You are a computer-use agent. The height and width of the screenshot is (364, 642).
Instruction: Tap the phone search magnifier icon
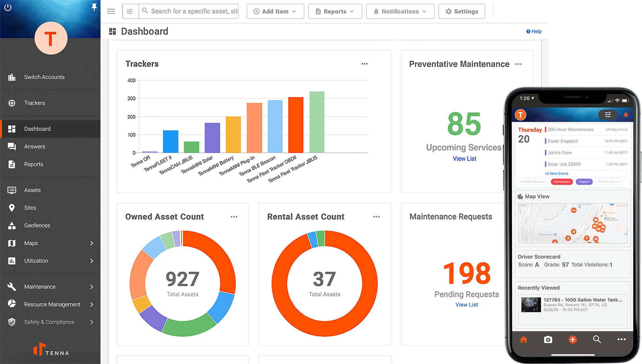coord(597,340)
